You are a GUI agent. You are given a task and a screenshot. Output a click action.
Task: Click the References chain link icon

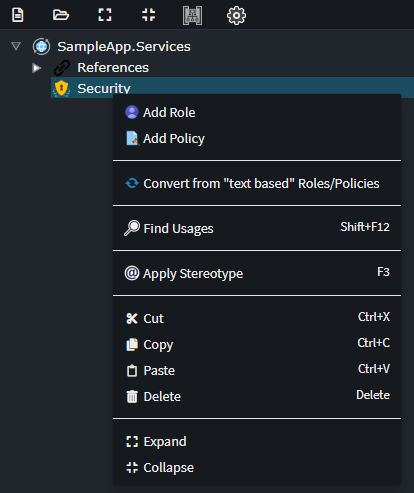tap(62, 68)
